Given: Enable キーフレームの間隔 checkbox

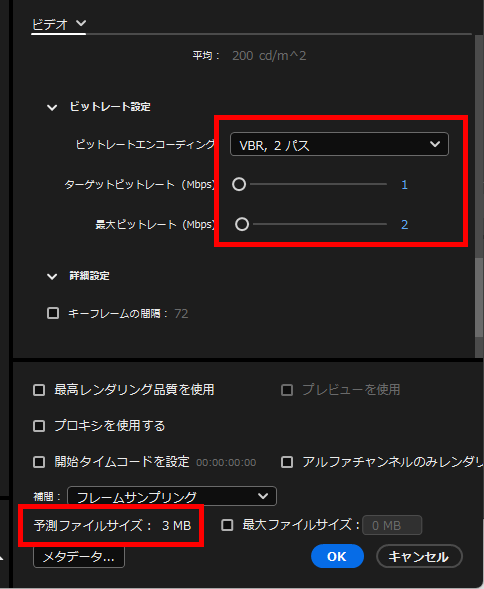Looking at the screenshot, I should coord(53,313).
